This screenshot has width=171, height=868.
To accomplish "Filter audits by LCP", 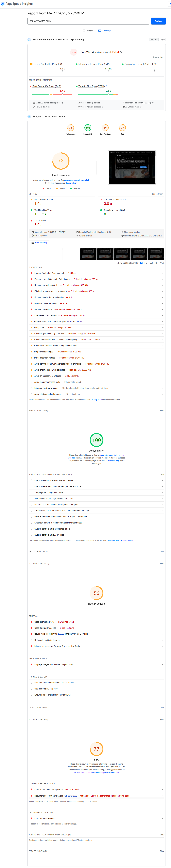I will 151,263.
